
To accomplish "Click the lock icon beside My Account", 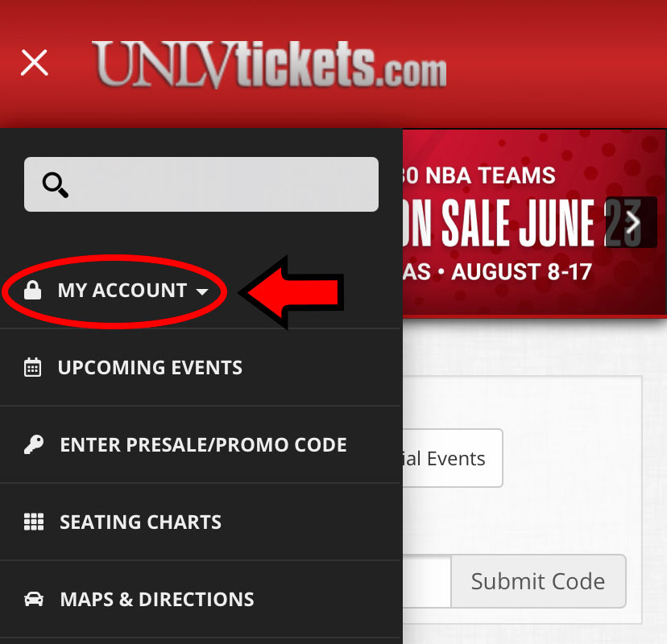I will tap(33, 291).
